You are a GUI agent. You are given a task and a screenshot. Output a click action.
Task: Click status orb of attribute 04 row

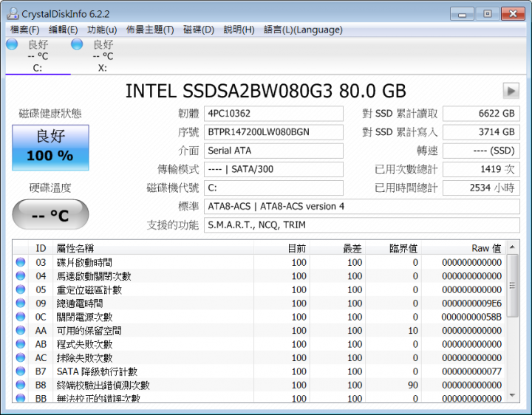(x=21, y=275)
